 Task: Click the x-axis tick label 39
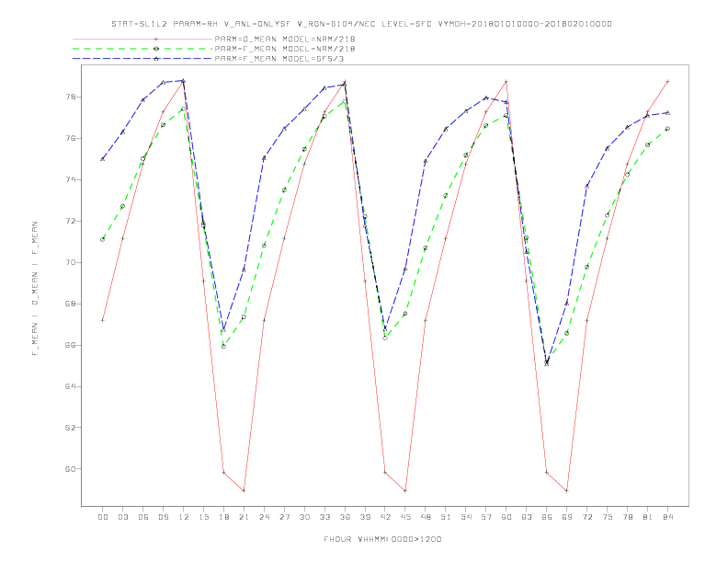coord(365,517)
